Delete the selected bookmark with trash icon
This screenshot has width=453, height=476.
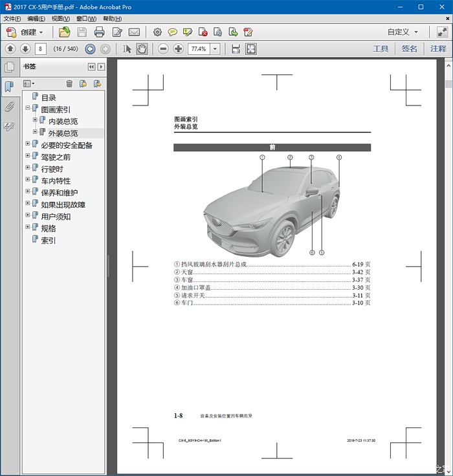(69, 83)
